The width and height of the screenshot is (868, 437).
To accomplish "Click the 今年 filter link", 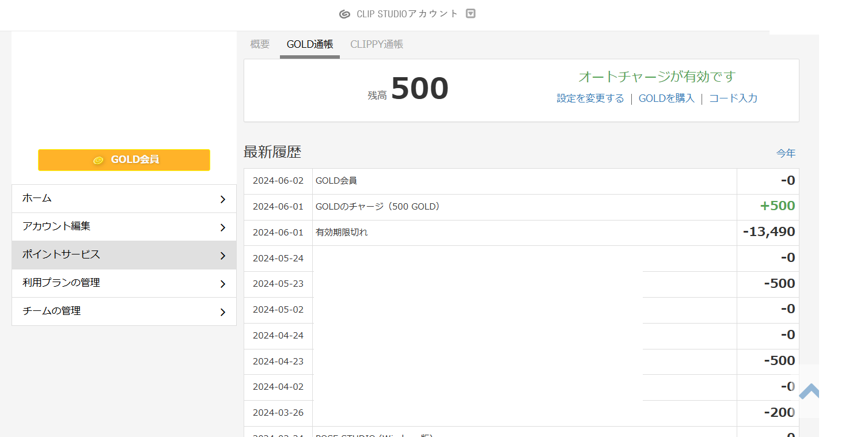I will 786,153.
